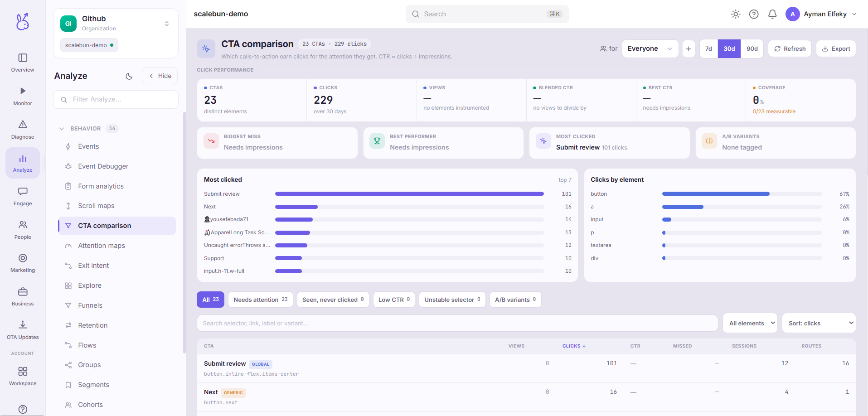Focus the search selector, link, label field

coord(457,323)
